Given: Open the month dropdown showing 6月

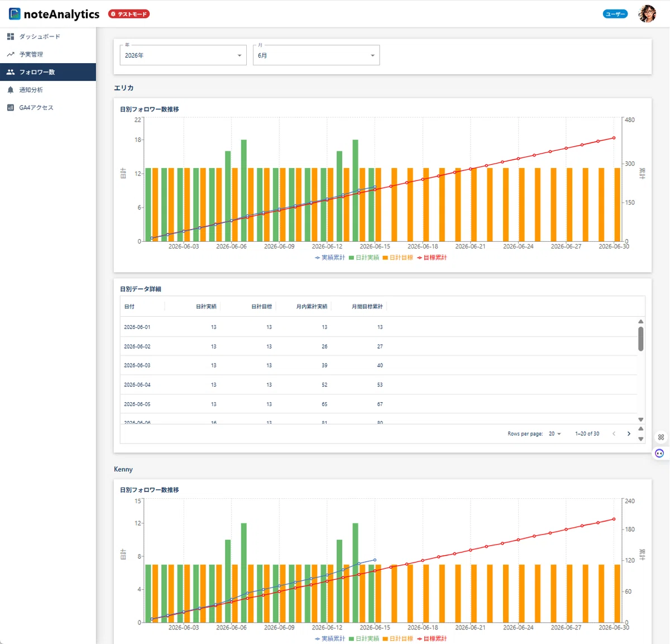Looking at the screenshot, I should point(316,55).
